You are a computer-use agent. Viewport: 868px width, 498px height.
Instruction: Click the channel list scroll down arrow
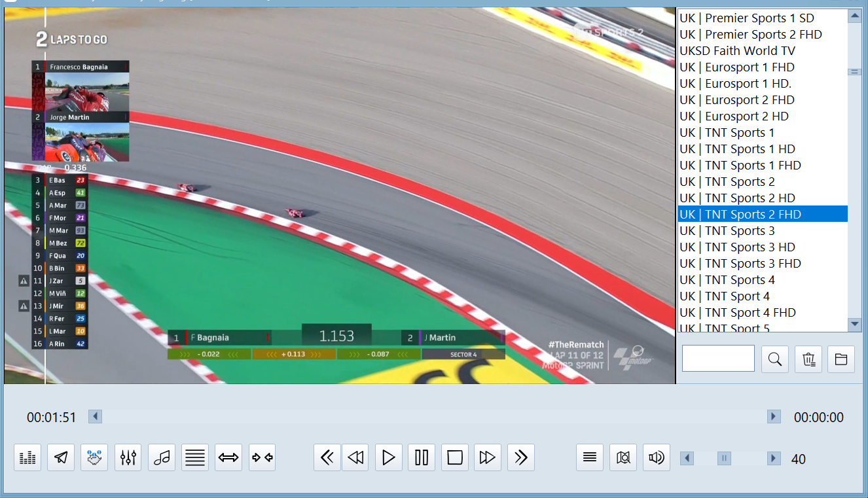854,324
